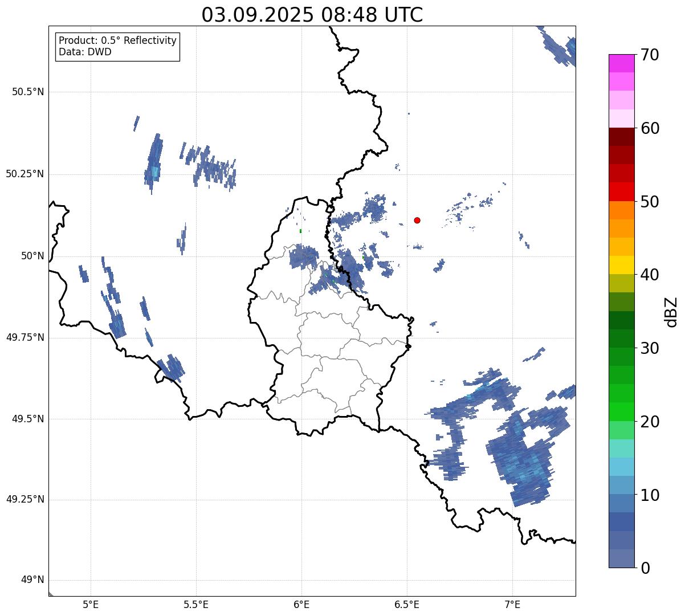Screen dimensions: 685x616
Task: Click the title '03.09.2025 08:48 UTC'
Action: point(312,15)
